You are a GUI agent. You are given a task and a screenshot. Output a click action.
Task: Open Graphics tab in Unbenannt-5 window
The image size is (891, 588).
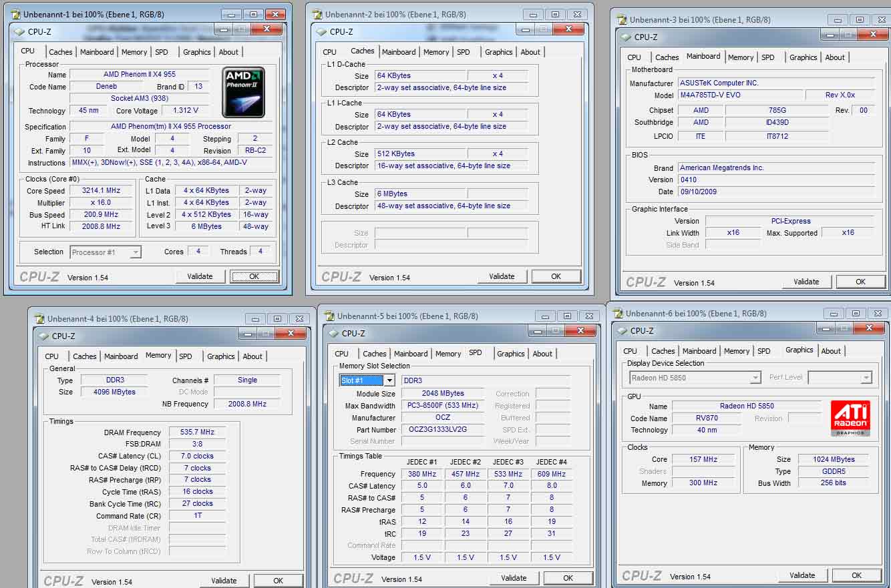(511, 354)
